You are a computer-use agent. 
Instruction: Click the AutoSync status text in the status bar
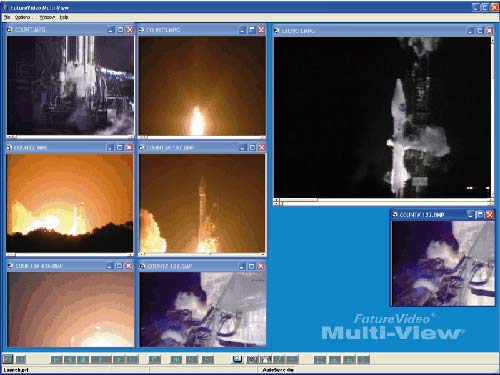[x=278, y=370]
